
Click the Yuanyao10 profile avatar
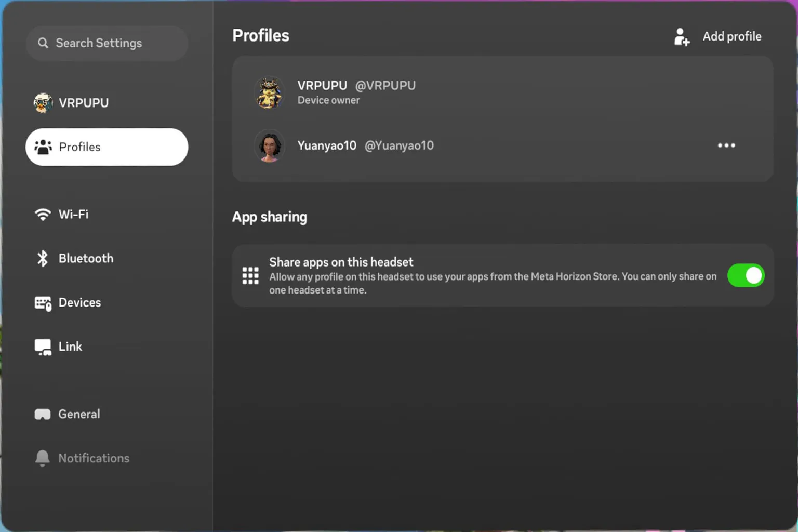coord(269,146)
